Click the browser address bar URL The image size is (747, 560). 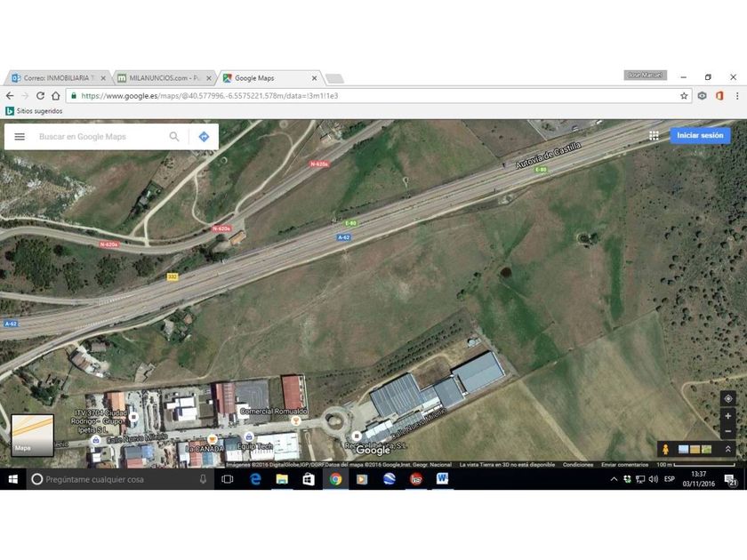[x=210, y=96]
